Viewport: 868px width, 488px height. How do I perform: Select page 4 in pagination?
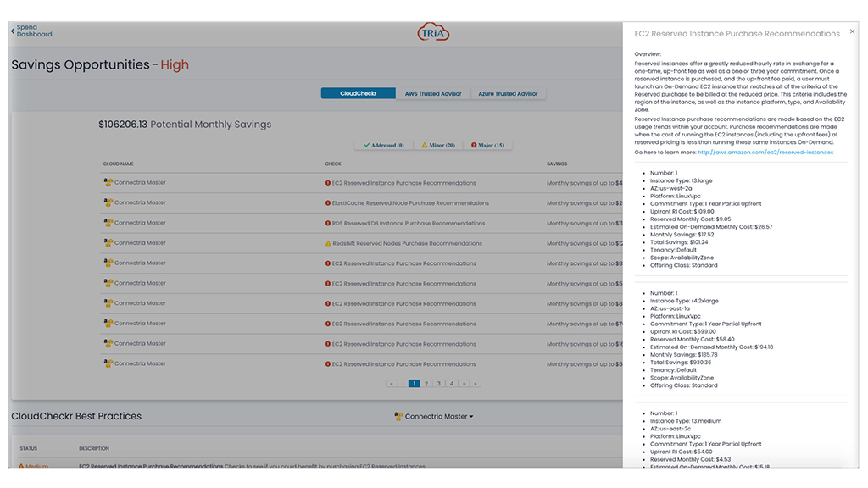click(452, 384)
